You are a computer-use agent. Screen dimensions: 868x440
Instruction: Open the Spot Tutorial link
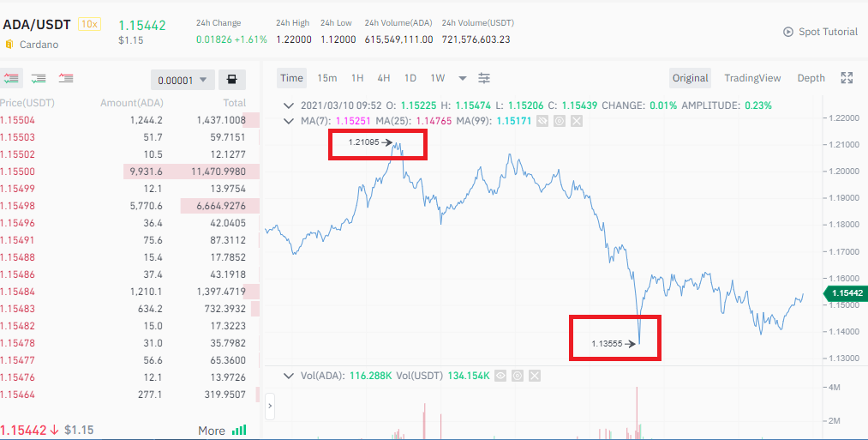[x=820, y=32]
